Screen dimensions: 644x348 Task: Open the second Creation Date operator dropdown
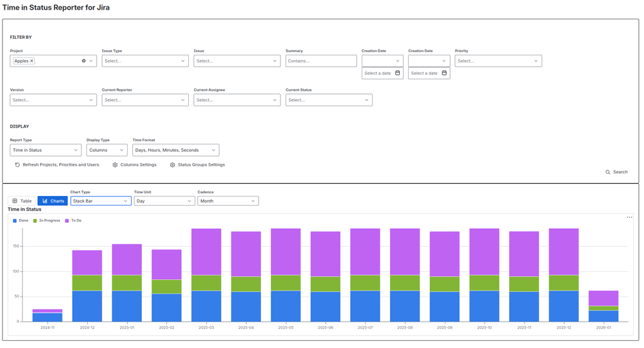(x=429, y=61)
